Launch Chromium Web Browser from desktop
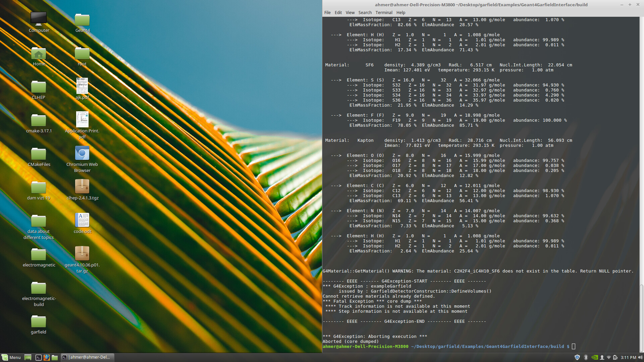 pos(82,159)
